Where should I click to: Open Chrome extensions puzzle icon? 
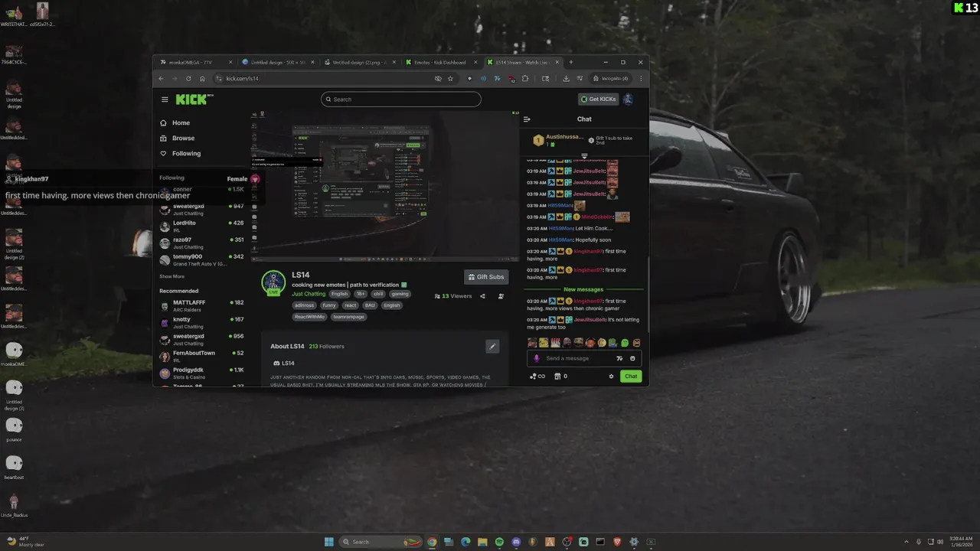pyautogui.click(x=525, y=78)
